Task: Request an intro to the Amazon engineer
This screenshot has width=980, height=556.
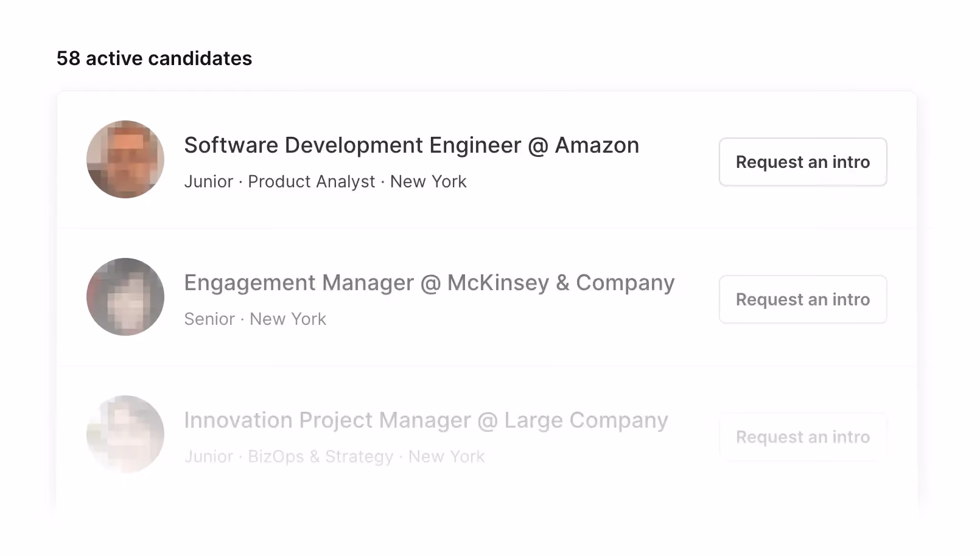Action: [x=803, y=162]
